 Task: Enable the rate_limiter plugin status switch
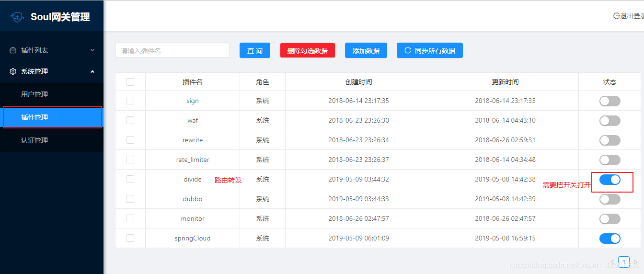coord(610,160)
